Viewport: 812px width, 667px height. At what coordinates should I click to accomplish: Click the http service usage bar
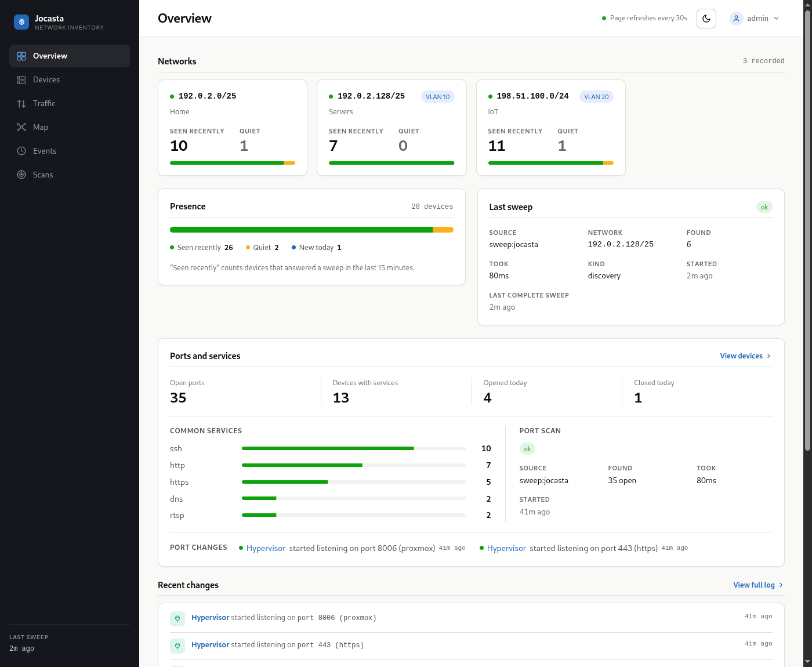coord(354,465)
